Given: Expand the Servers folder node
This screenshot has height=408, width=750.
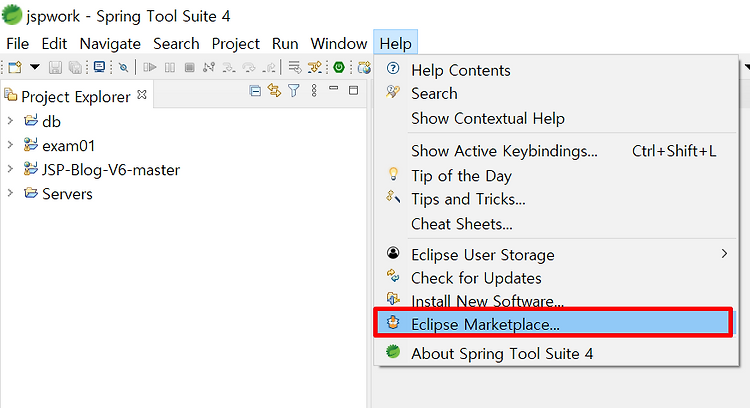Looking at the screenshot, I should tap(10, 193).
